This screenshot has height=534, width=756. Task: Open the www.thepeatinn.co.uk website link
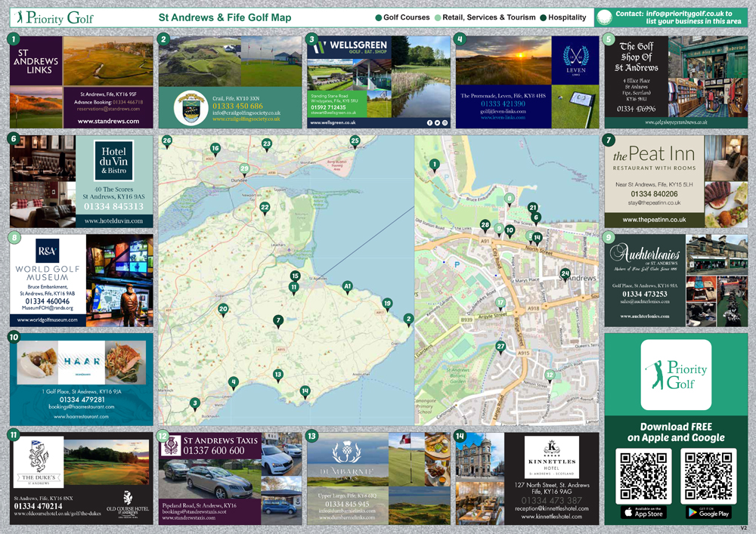(x=654, y=219)
